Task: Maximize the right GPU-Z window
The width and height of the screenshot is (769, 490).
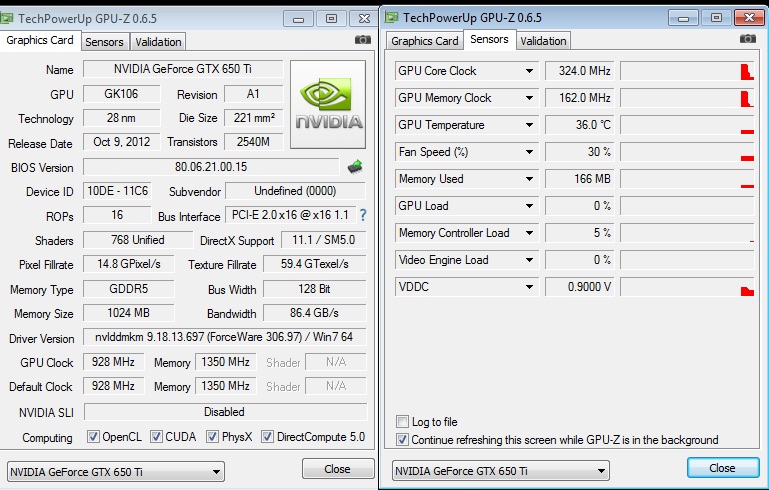Action: [x=716, y=18]
